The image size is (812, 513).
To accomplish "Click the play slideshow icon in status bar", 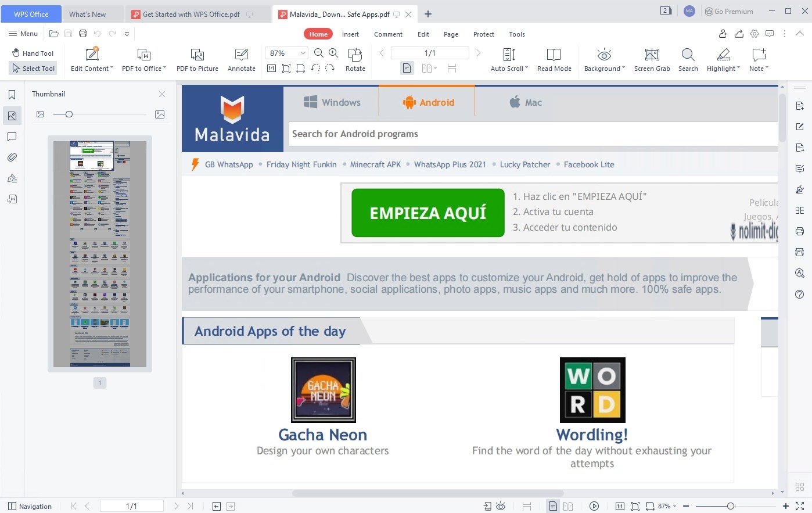I will [x=594, y=506].
